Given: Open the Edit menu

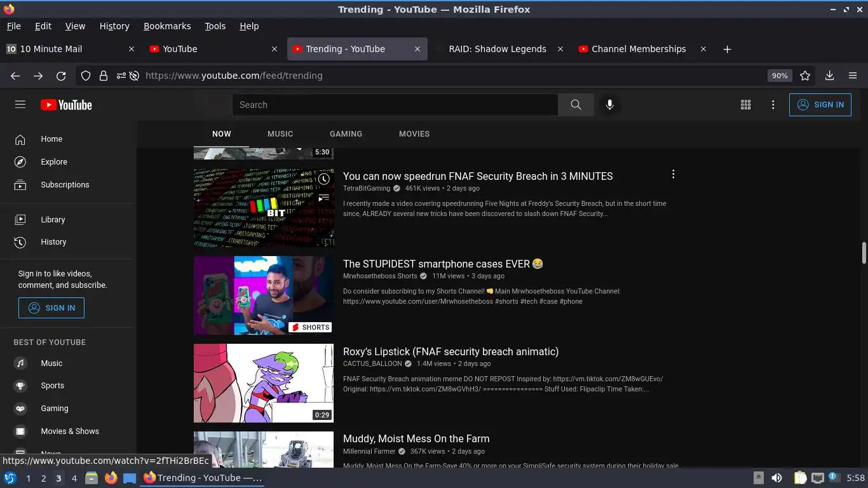Looking at the screenshot, I should (43, 26).
